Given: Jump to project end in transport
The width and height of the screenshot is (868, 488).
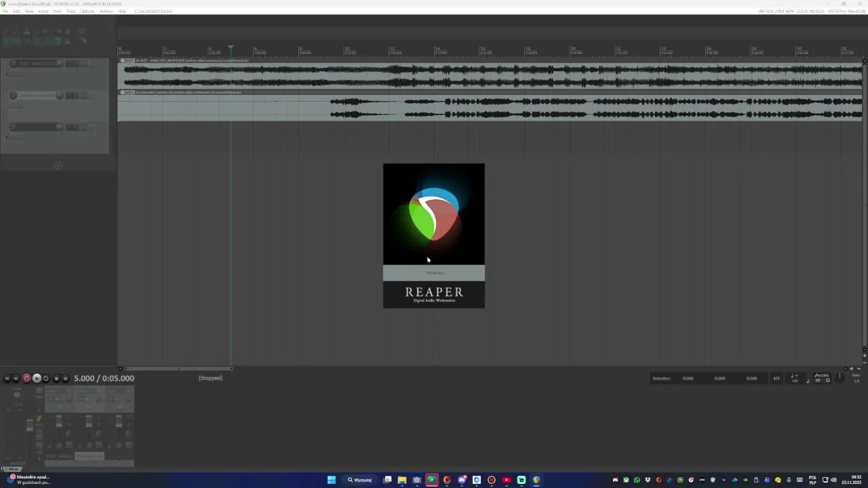Looking at the screenshot, I should [x=16, y=378].
